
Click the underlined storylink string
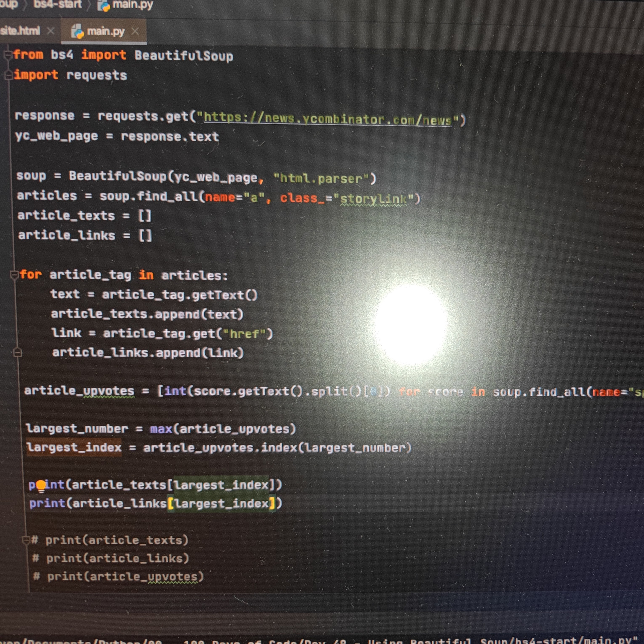[x=373, y=199]
